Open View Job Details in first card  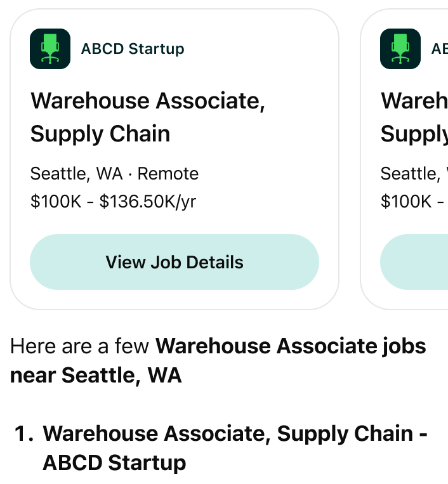tap(174, 262)
